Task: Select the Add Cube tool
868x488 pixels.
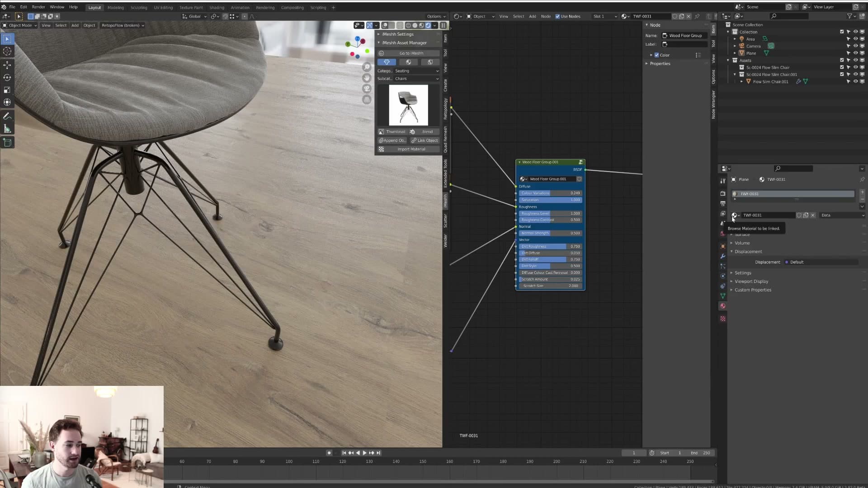Action: pyautogui.click(x=7, y=143)
